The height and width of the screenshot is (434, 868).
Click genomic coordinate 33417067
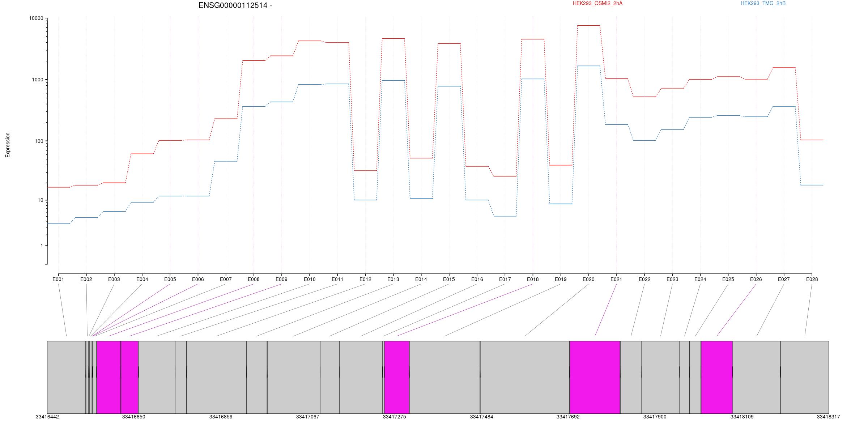(308, 417)
